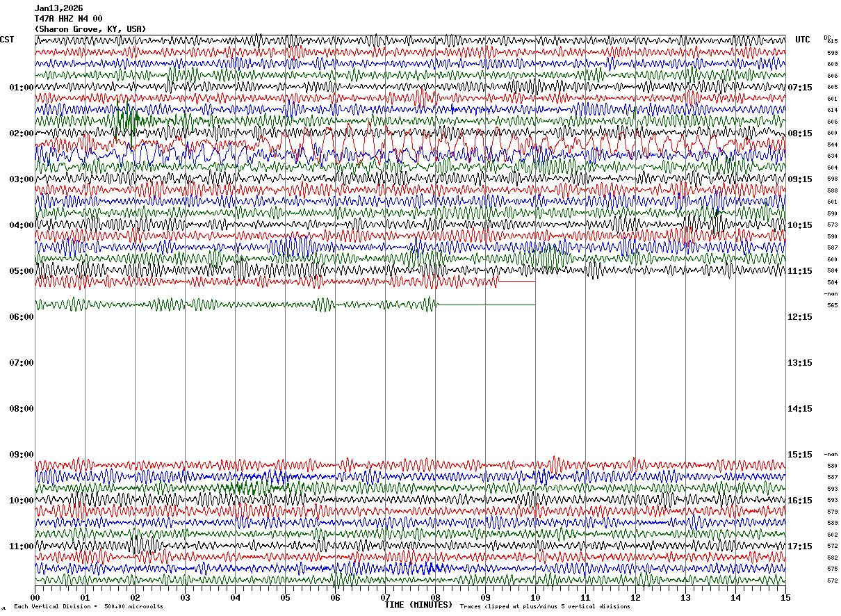The width and height of the screenshot is (841, 616).
Task: Click minute 11 on the bottom time axis
Action: pos(585,598)
